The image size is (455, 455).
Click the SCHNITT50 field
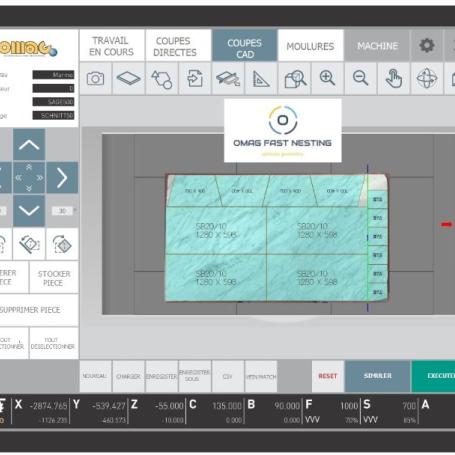[53, 115]
